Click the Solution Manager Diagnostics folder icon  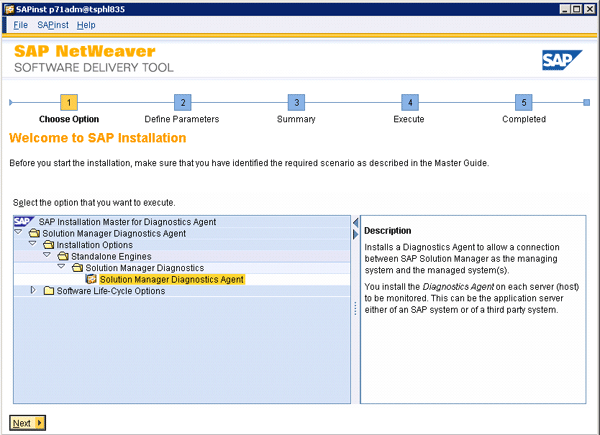[x=78, y=267]
